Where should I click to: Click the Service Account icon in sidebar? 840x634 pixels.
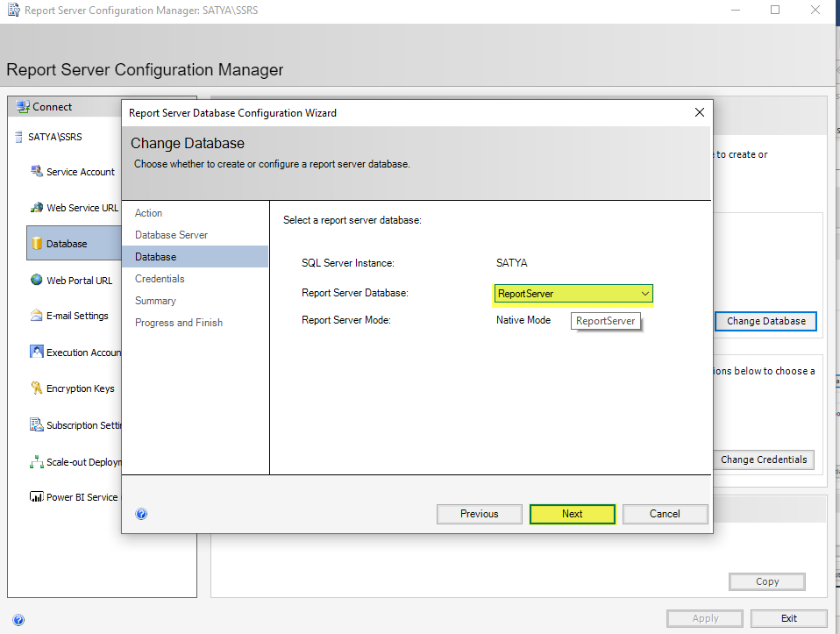(x=37, y=171)
